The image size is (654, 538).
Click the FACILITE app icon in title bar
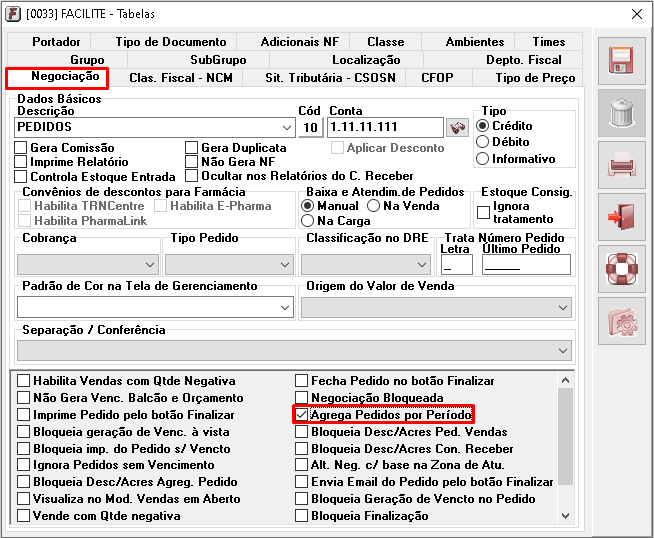(13, 14)
